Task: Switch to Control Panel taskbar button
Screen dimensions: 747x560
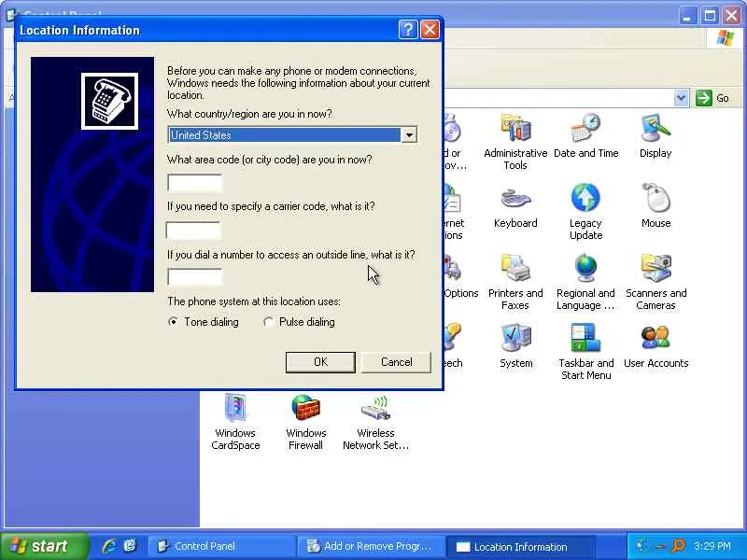Action: (221, 546)
